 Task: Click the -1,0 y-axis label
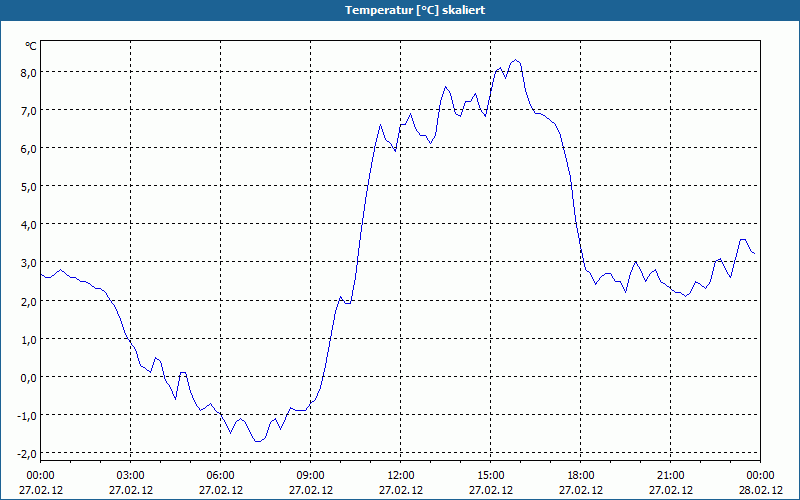pos(28,415)
